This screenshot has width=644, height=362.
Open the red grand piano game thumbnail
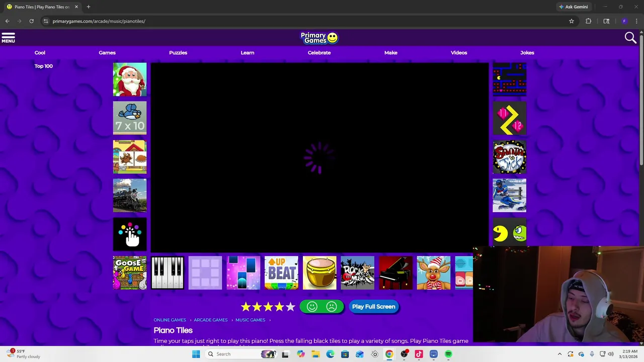[395, 273]
